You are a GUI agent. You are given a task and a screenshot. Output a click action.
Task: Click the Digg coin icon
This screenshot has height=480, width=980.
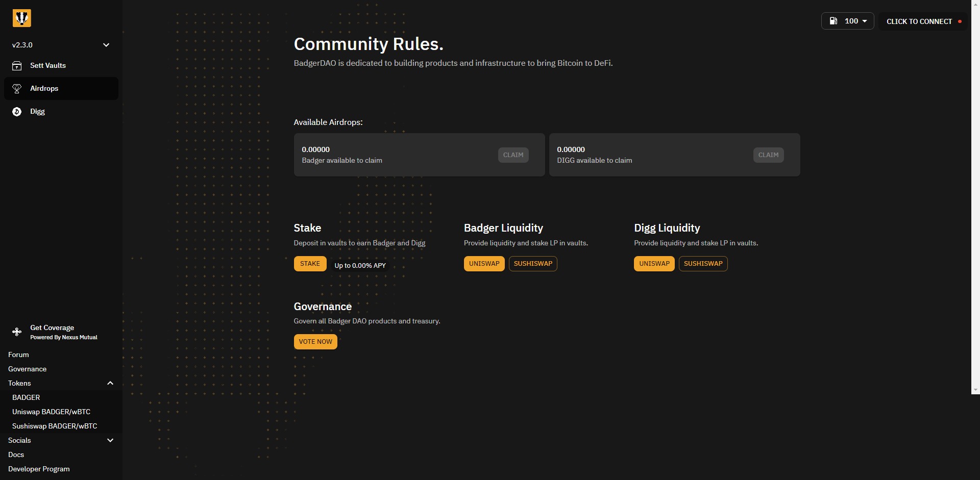17,112
